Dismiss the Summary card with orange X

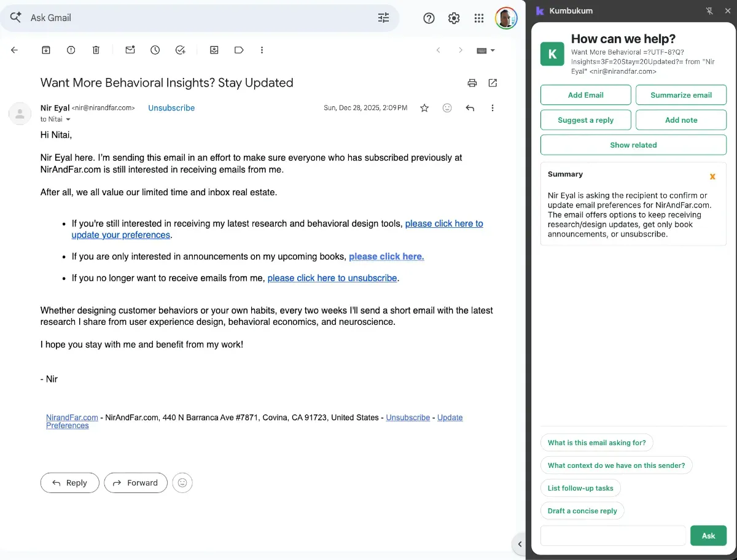[712, 177]
